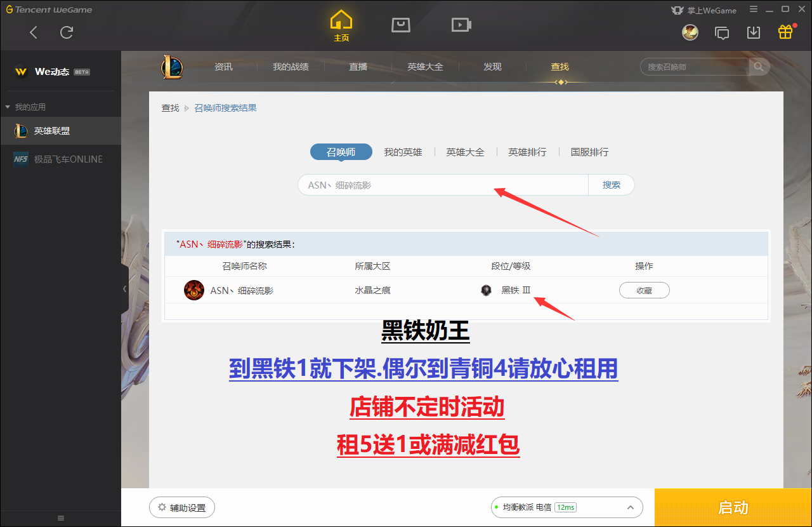812x527 pixels.
Task: Click the 黑铁 III rank text
Action: 516,290
